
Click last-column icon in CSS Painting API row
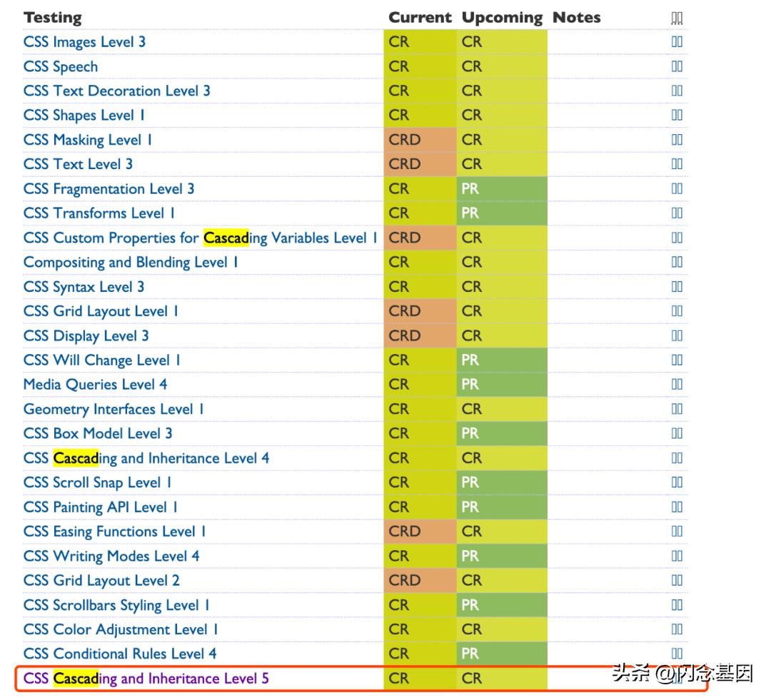click(x=677, y=507)
